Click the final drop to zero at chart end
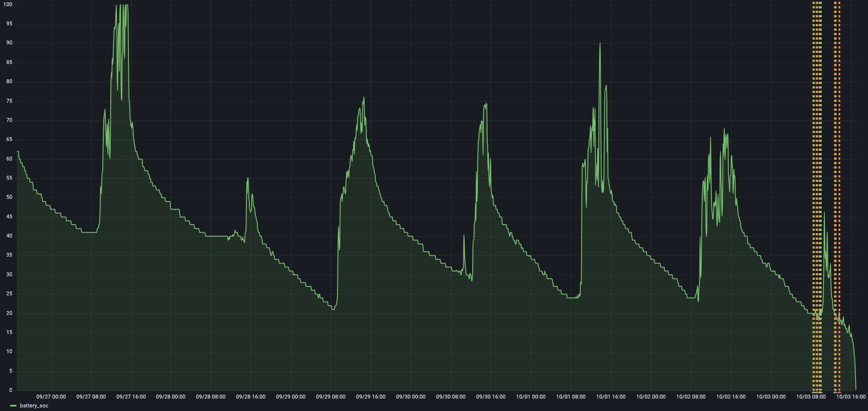 click(x=856, y=390)
